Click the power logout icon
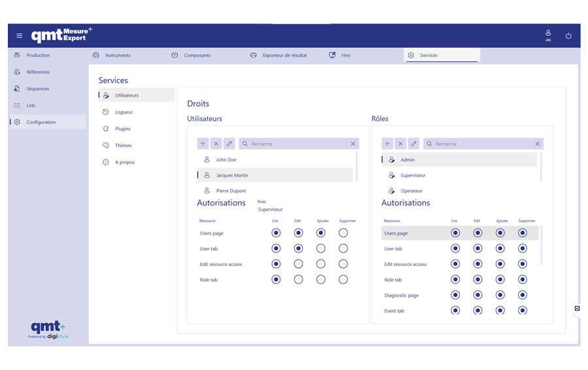The height and width of the screenshot is (370, 588). click(x=568, y=36)
